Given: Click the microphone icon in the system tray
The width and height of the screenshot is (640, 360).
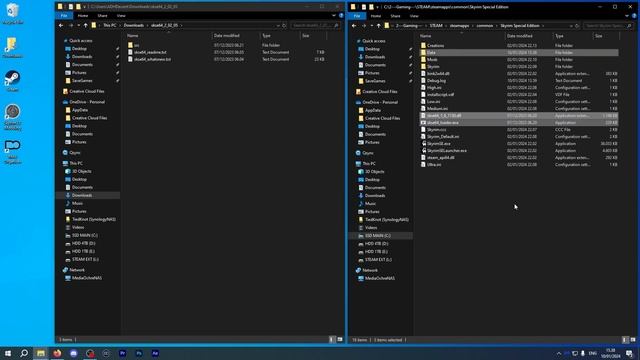Looking at the screenshot, I should click(x=583, y=353).
